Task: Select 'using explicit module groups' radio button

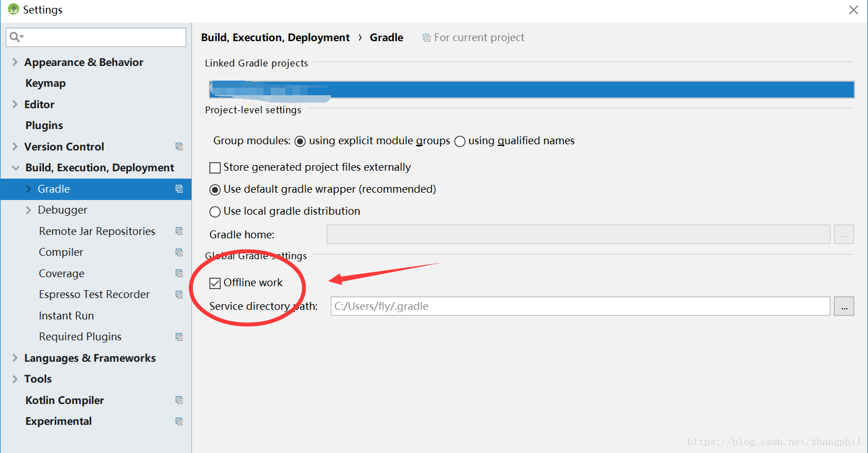Action: (x=300, y=141)
